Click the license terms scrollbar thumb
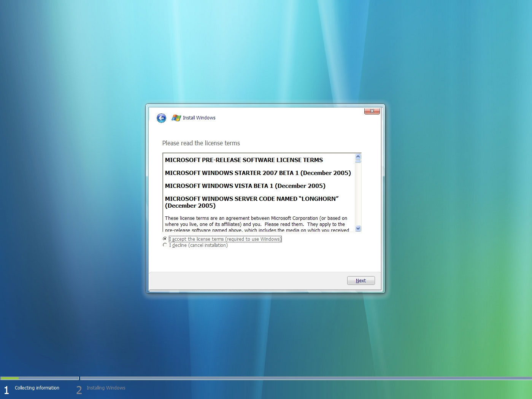 coord(358,161)
